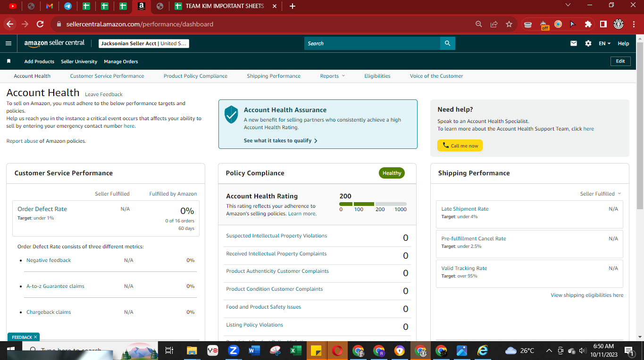Open the Shipping Performance tab
The image size is (644, 360).
[x=274, y=76]
